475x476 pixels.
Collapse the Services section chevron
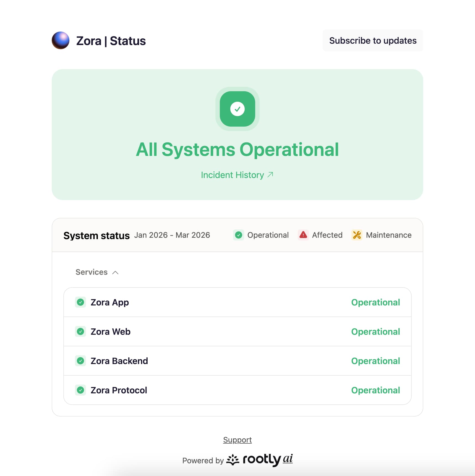click(x=115, y=273)
